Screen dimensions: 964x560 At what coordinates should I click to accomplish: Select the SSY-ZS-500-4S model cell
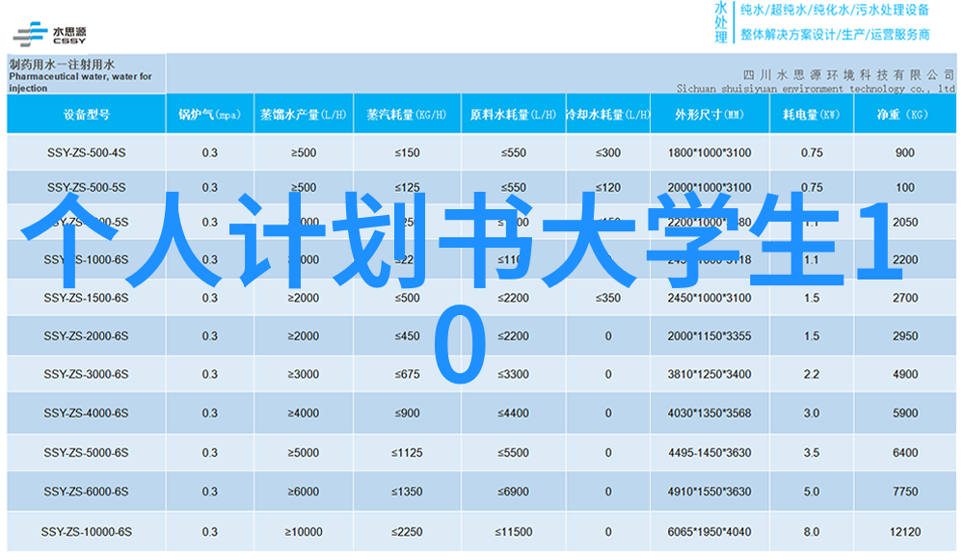click(86, 153)
